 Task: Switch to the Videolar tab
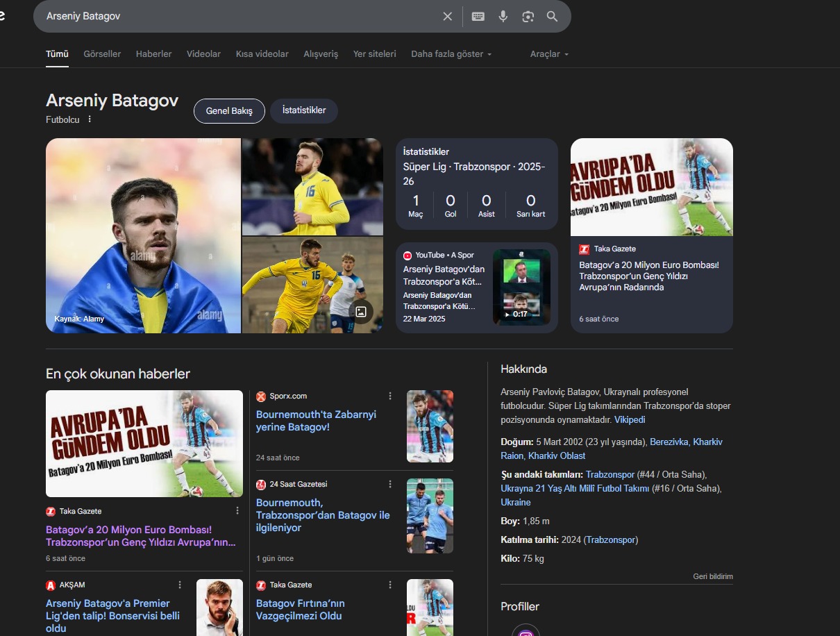click(x=203, y=53)
